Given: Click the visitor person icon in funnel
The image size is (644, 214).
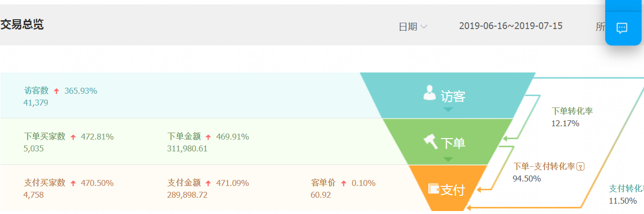Looking at the screenshot, I should pos(430,93).
